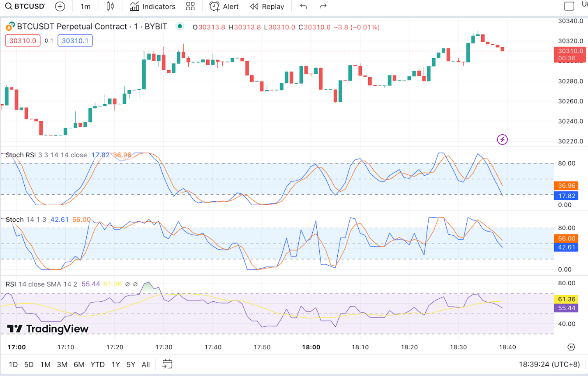Open the 1m interval dropdown
The image size is (588, 376).
(x=85, y=6)
